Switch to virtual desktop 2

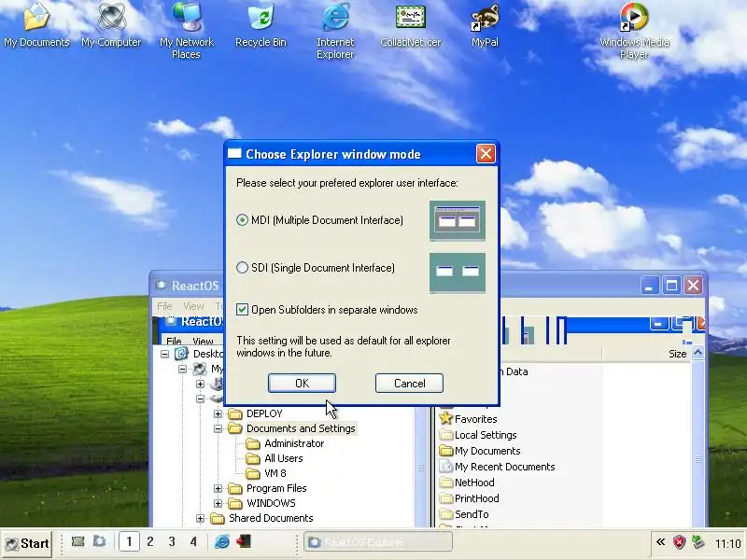150,541
